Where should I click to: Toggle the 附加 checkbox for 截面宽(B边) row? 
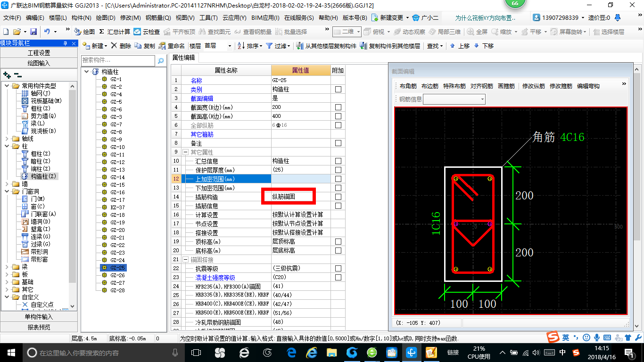click(x=338, y=107)
